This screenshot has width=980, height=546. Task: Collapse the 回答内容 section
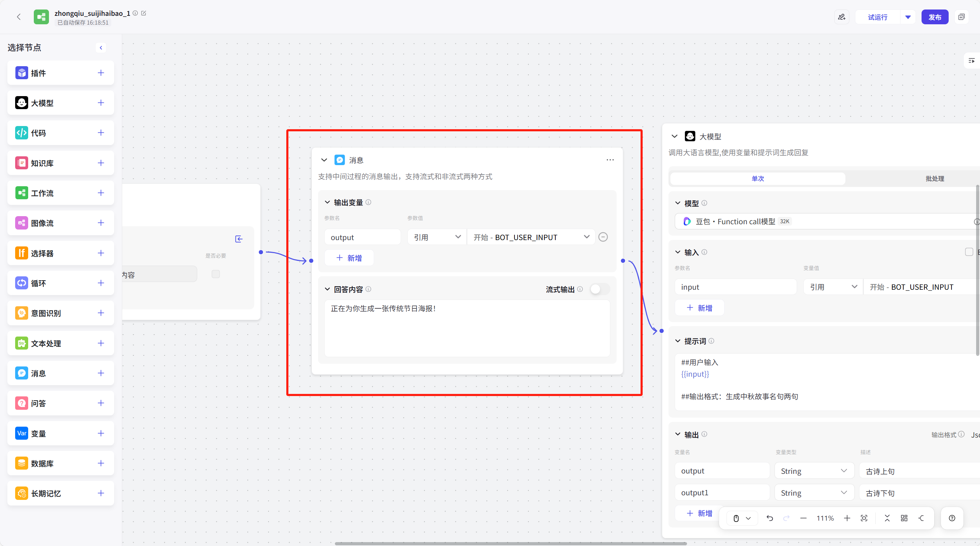tap(327, 289)
